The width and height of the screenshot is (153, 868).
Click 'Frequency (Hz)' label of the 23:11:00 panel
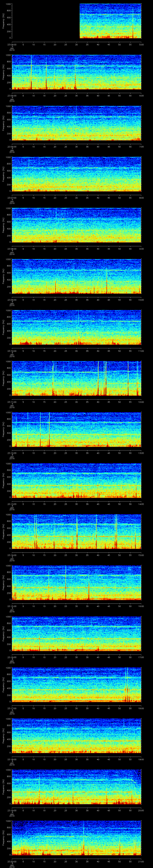[x=3, y=378]
